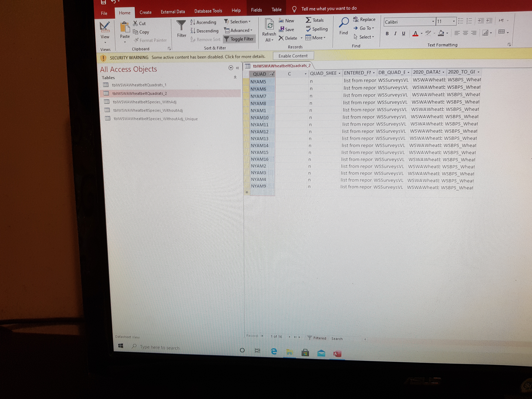Expand the More records dropdown
Screen dimensions: 532x399
315,38
